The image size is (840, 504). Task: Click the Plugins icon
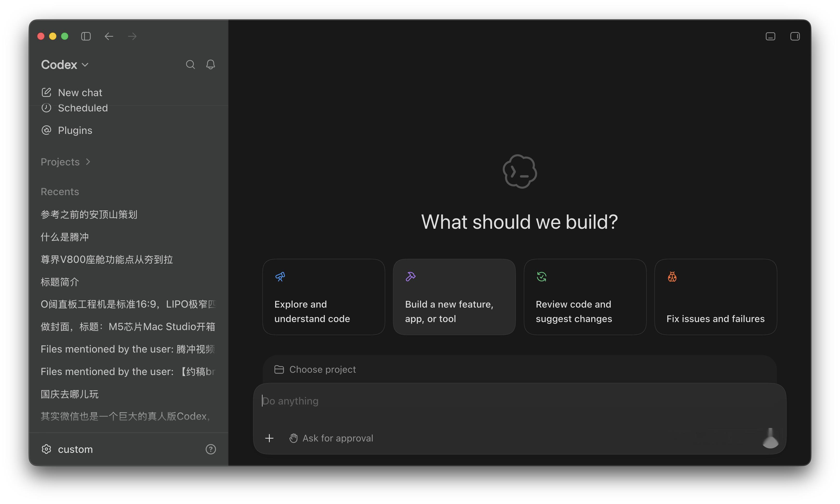point(46,130)
